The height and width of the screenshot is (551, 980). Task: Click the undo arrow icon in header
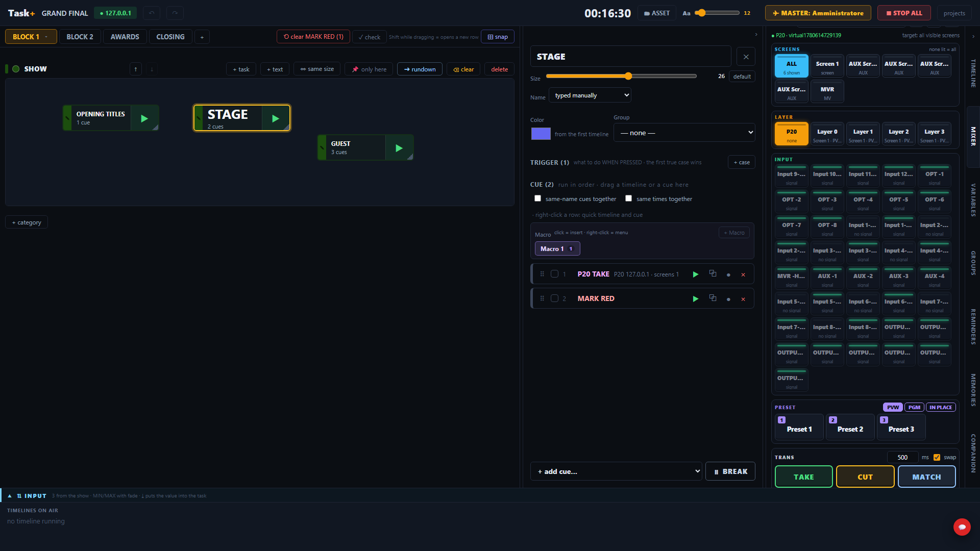pyautogui.click(x=152, y=13)
